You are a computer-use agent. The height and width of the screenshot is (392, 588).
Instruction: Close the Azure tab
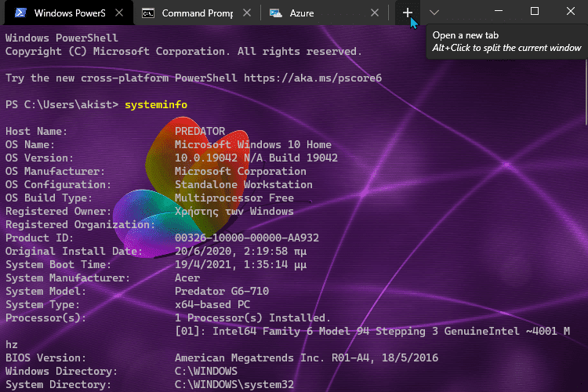(374, 13)
